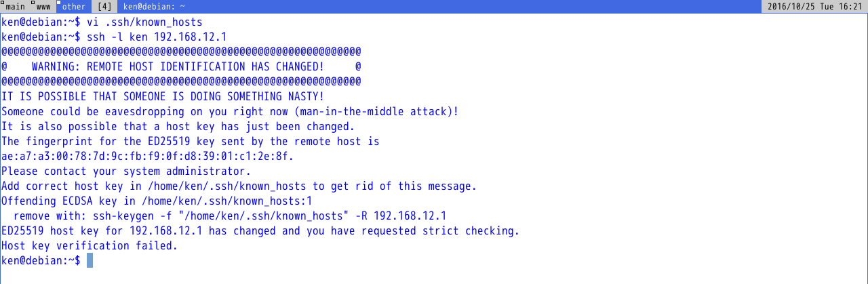Click the man-in-the-middle attack warning line

(x=230, y=111)
